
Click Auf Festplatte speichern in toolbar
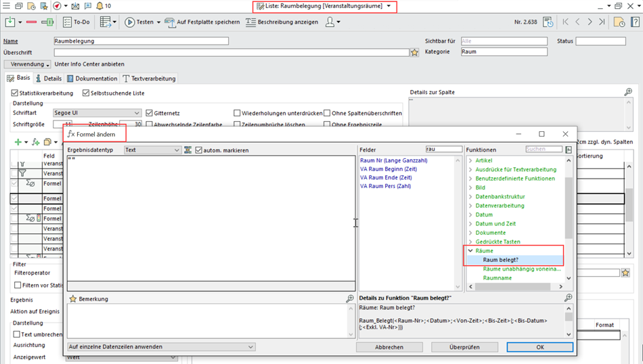pos(202,22)
